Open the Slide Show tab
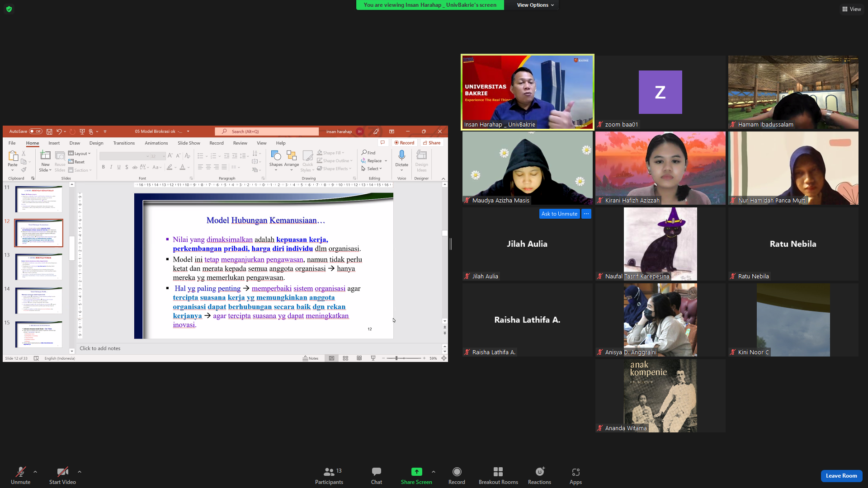 pos(189,143)
